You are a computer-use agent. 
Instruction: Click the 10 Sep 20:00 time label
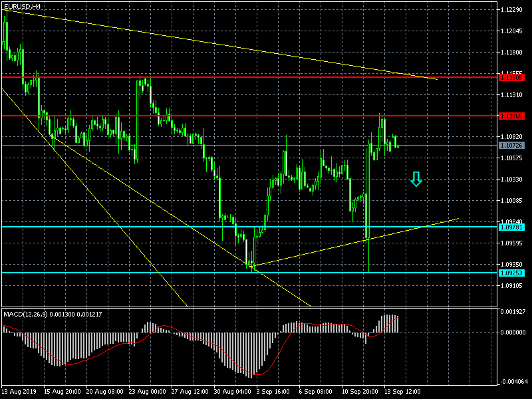(360, 392)
